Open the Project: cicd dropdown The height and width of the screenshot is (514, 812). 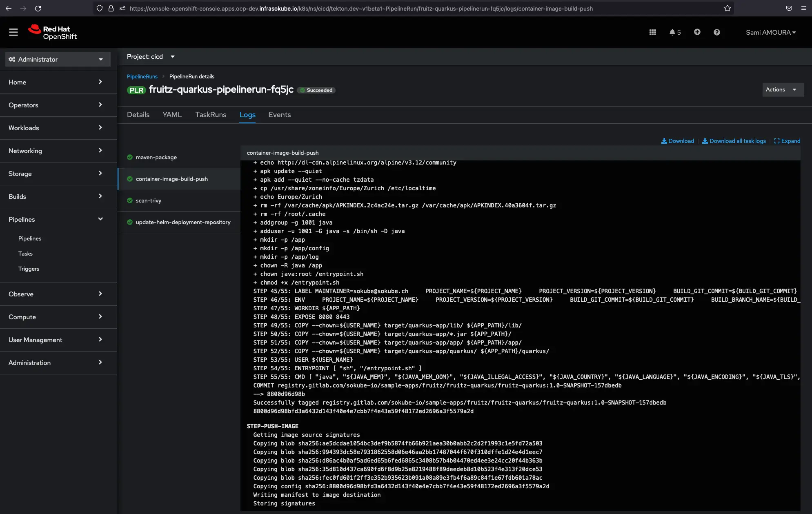pos(151,56)
